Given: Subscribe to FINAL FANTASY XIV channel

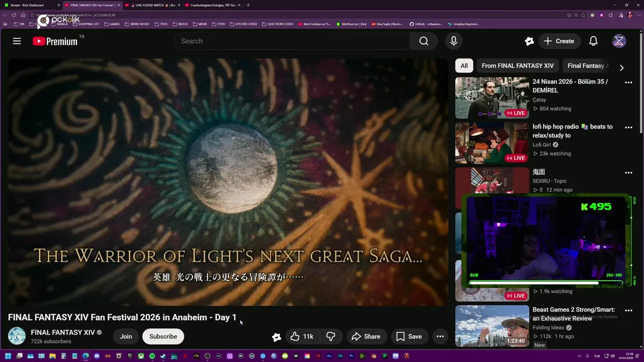Looking at the screenshot, I should coord(163,336).
